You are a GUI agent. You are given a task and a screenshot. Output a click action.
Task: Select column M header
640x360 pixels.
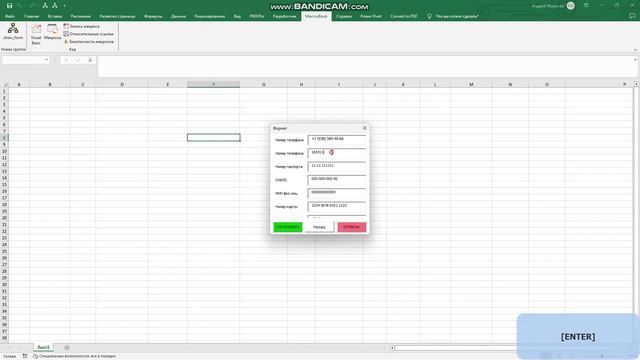tap(471, 84)
